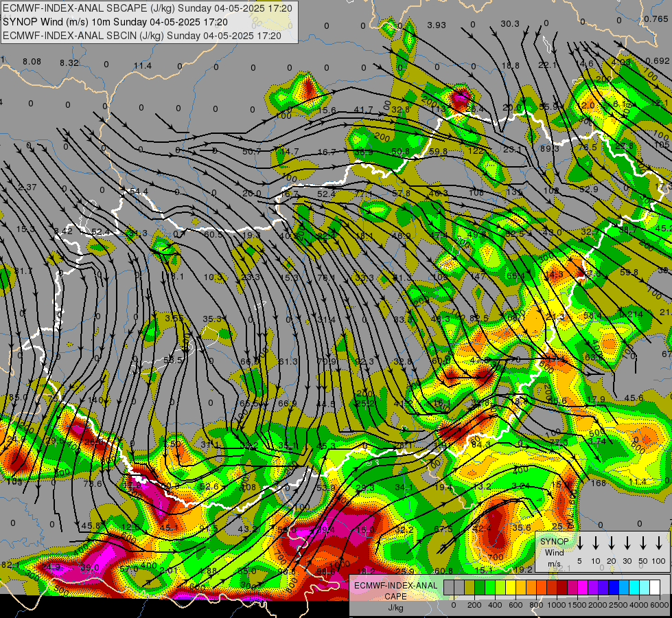Pick the deep blue swatch before 2500 tick
The height and width of the screenshot is (618, 672).
(x=613, y=588)
